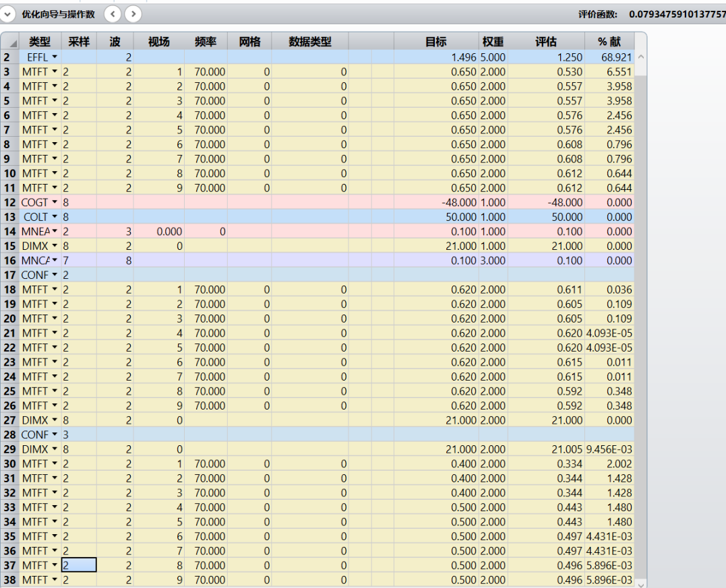726x588 pixels.
Task: Click the 权重 column header
Action: tap(493, 42)
